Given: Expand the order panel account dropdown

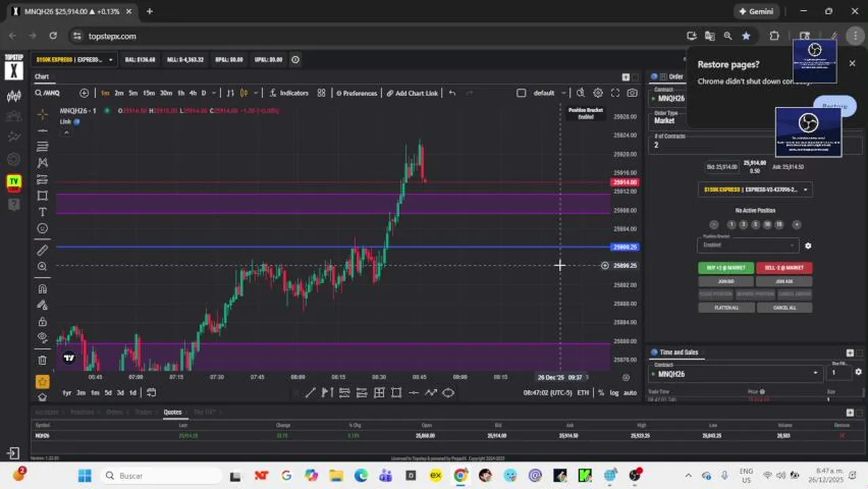Looking at the screenshot, I should [x=755, y=189].
